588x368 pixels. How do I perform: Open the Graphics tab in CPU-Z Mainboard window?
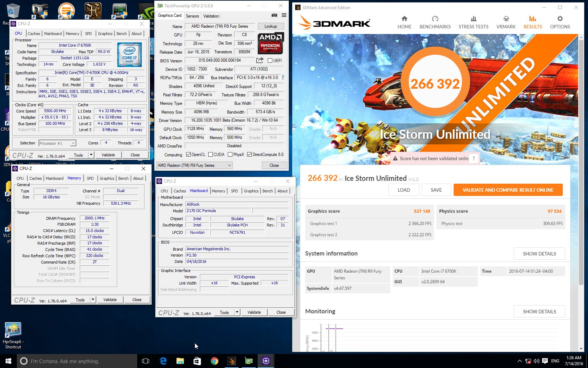(251, 191)
